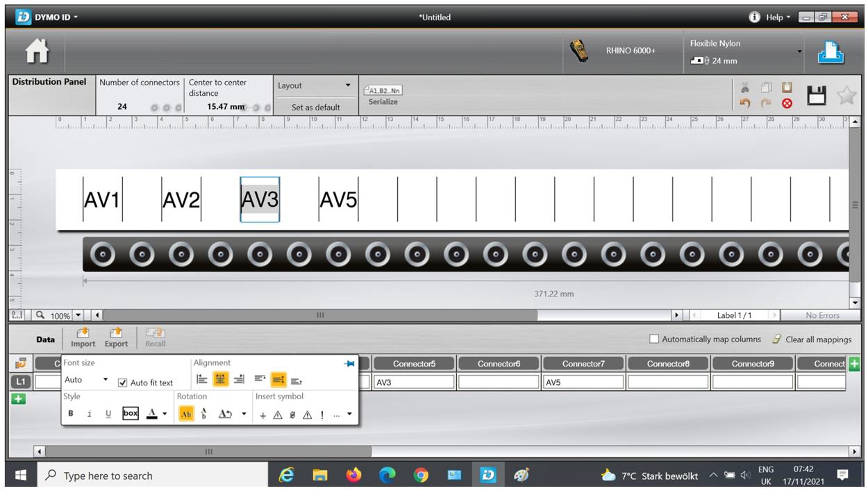Click the Connector5 field containing AV3
Image resolution: width=868 pixels, height=493 pixels.
[x=414, y=381]
